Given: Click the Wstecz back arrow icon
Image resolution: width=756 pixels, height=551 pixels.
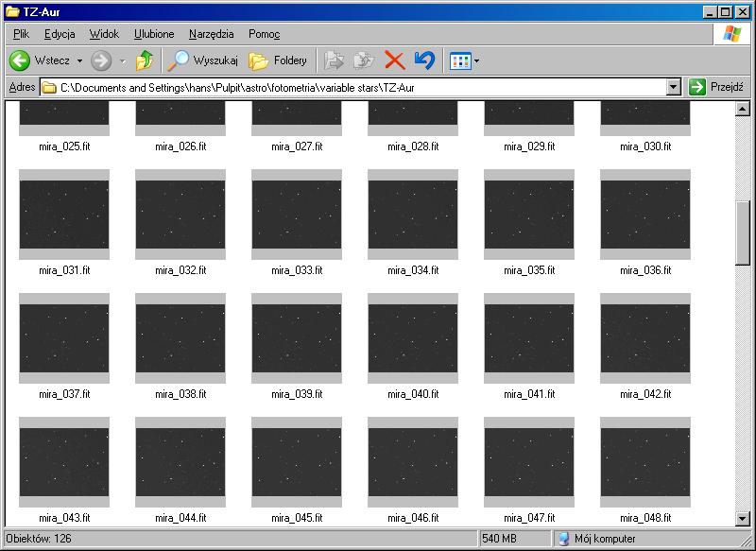Looking at the screenshot, I should click(x=20, y=60).
